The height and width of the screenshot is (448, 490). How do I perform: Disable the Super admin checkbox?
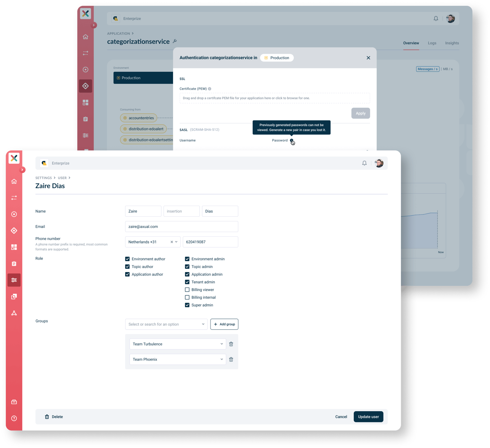pyautogui.click(x=187, y=305)
